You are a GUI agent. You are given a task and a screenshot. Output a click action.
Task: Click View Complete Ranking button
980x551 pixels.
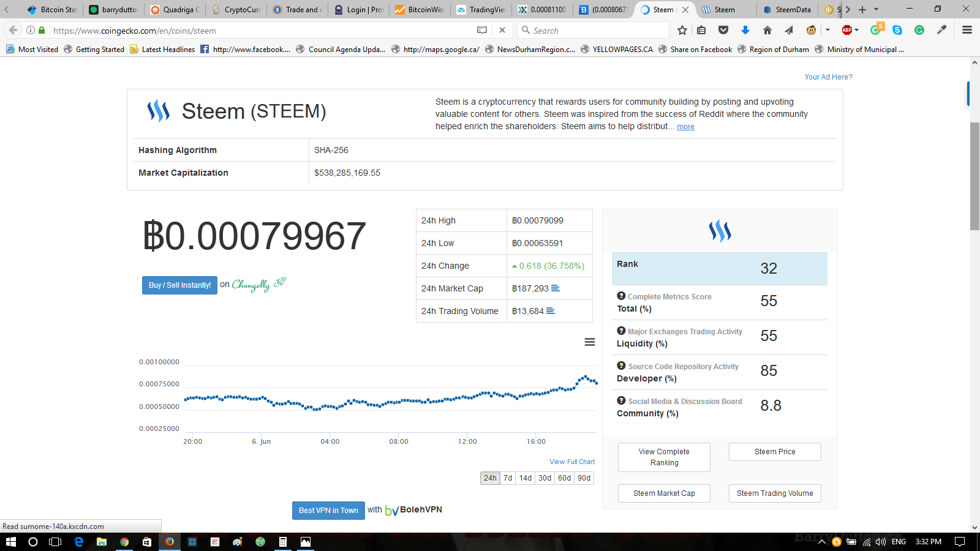[664, 457]
